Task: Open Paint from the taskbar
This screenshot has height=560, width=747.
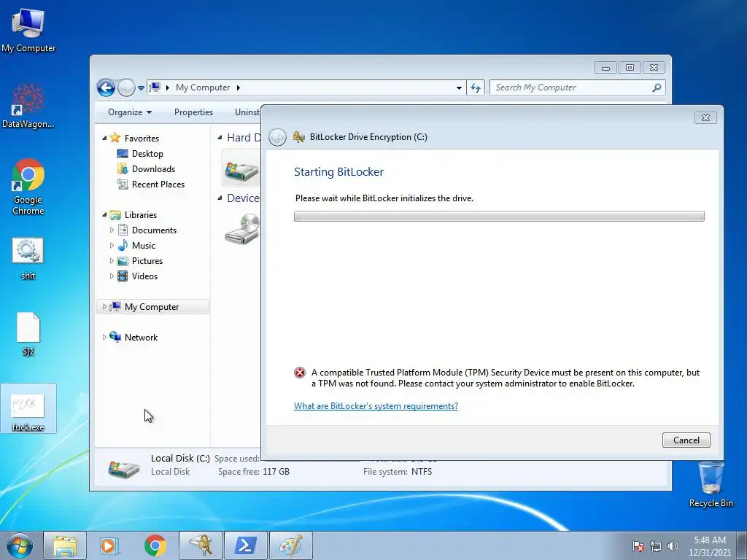Action: click(x=290, y=545)
